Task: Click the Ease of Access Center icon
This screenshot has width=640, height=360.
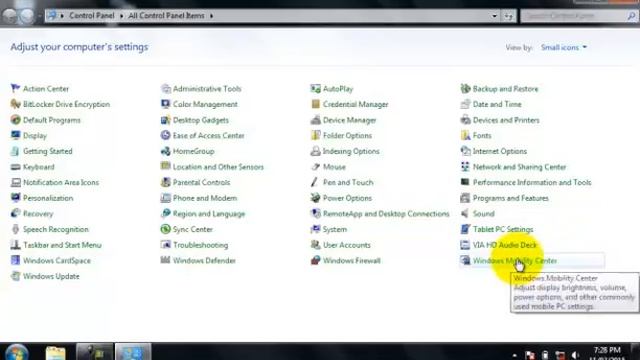Action: (x=165, y=136)
